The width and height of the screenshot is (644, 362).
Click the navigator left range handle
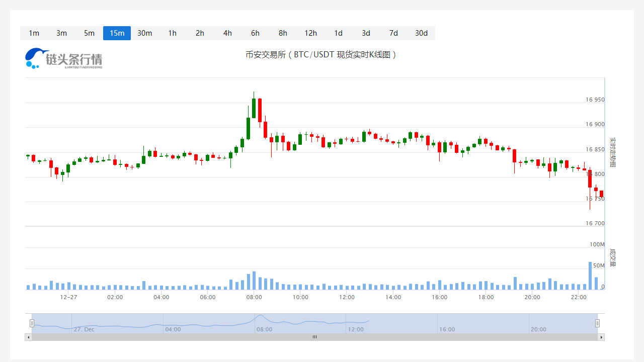(x=32, y=323)
